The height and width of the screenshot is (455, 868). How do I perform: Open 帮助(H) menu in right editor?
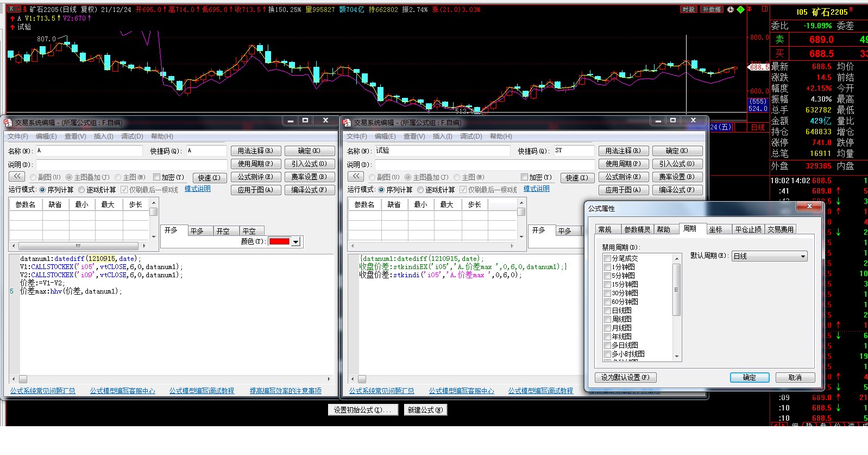(501, 136)
